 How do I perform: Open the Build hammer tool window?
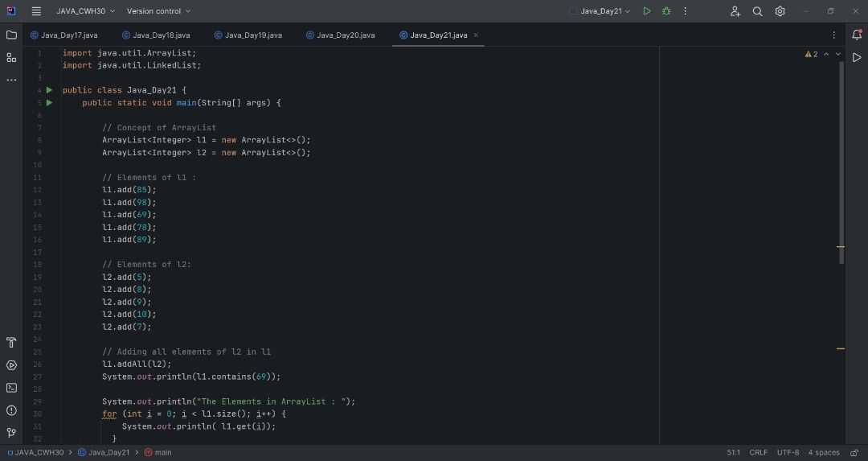click(x=11, y=343)
